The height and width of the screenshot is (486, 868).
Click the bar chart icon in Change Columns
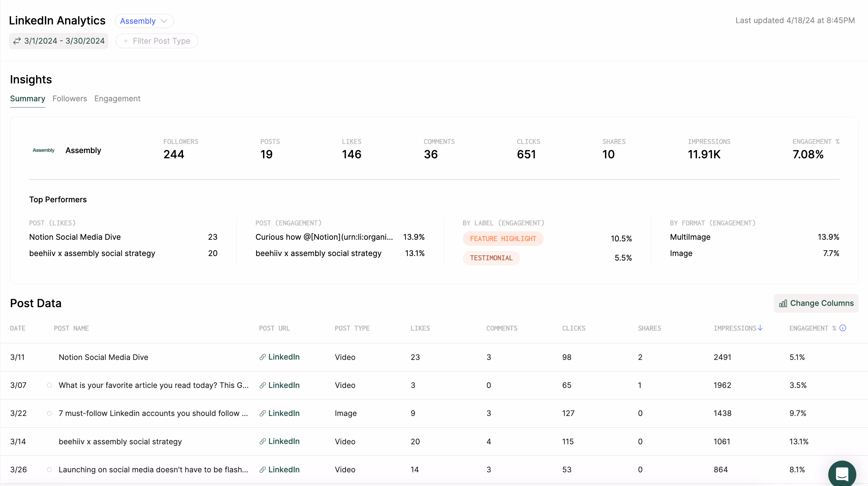(x=783, y=304)
